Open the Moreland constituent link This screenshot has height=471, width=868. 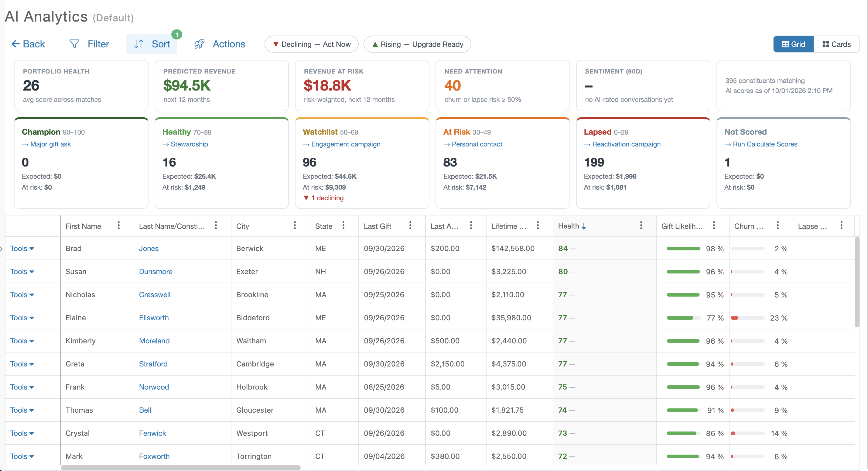tap(154, 341)
